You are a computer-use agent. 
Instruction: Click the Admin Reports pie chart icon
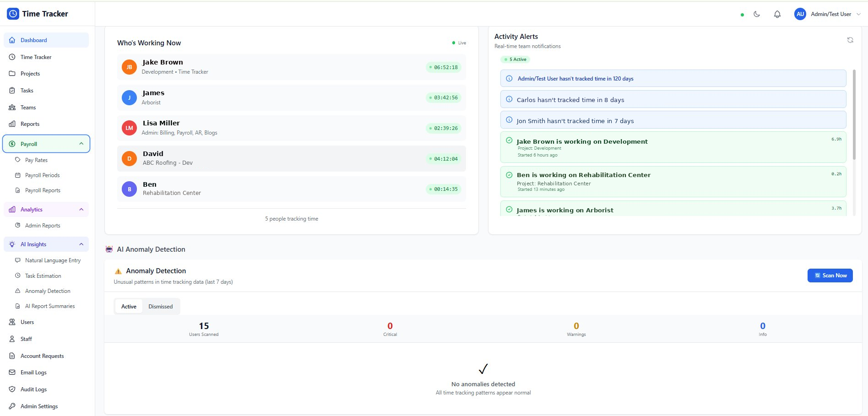[18, 226]
